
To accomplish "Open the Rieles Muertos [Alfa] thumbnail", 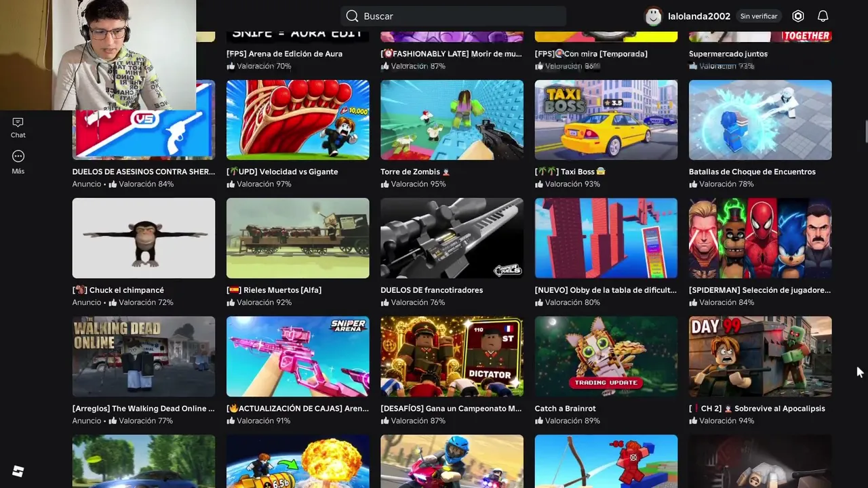I will (x=298, y=238).
